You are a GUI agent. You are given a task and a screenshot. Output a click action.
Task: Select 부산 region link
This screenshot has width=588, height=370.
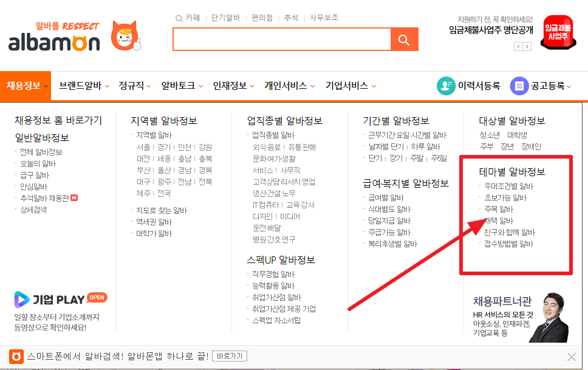[143, 170]
